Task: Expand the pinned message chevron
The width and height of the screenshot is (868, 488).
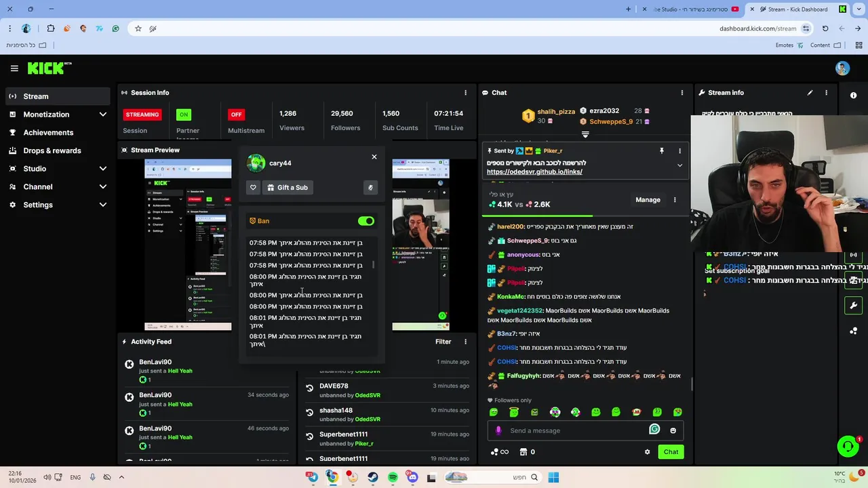Action: tap(679, 165)
